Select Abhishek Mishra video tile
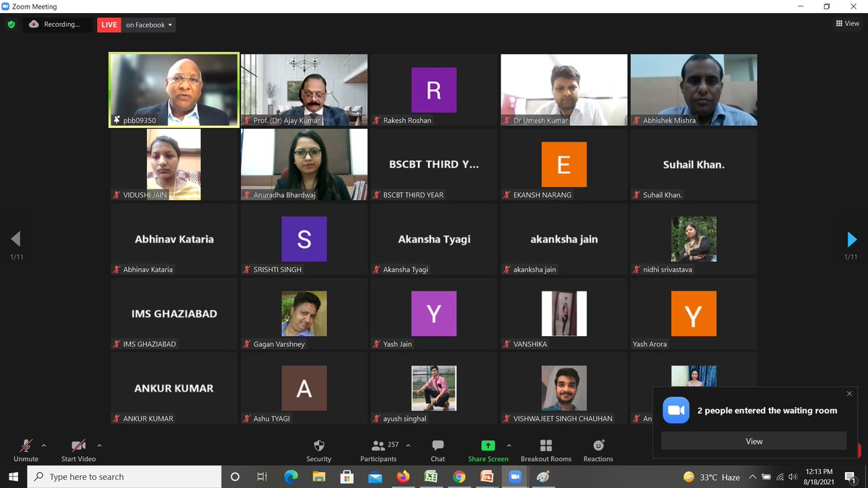Image resolution: width=868 pixels, height=488 pixels. 694,90
